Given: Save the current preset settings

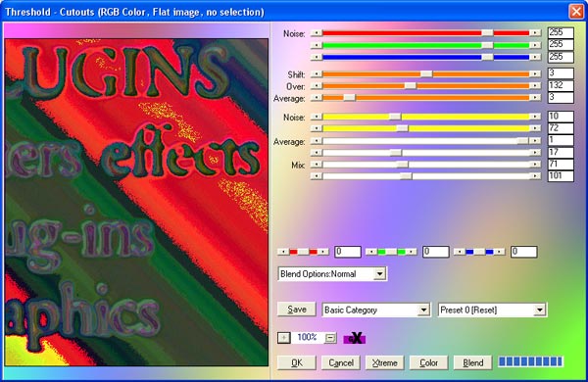Looking at the screenshot, I should 297,310.
